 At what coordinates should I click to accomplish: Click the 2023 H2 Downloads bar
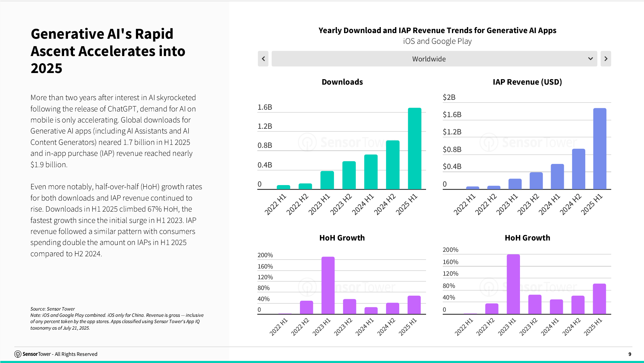point(349,175)
